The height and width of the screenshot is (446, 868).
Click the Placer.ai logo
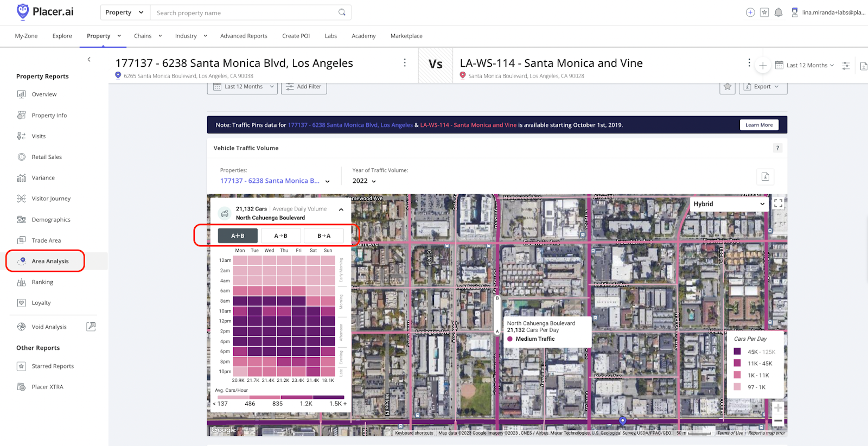point(45,11)
